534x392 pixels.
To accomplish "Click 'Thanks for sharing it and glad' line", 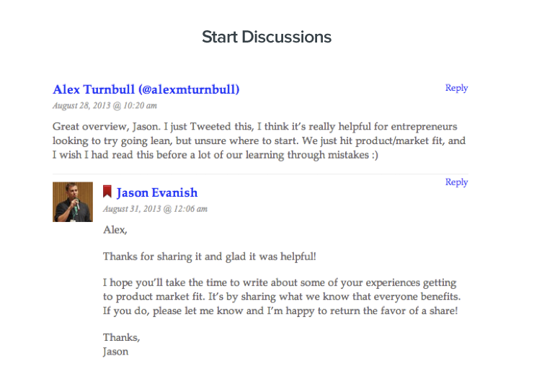I will pos(210,257).
